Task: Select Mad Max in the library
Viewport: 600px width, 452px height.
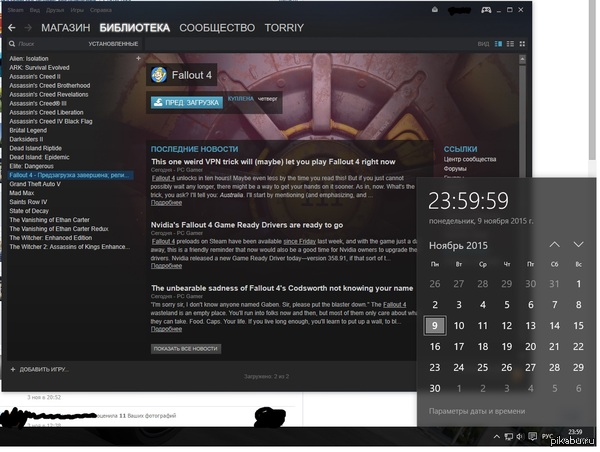Action: [x=21, y=193]
